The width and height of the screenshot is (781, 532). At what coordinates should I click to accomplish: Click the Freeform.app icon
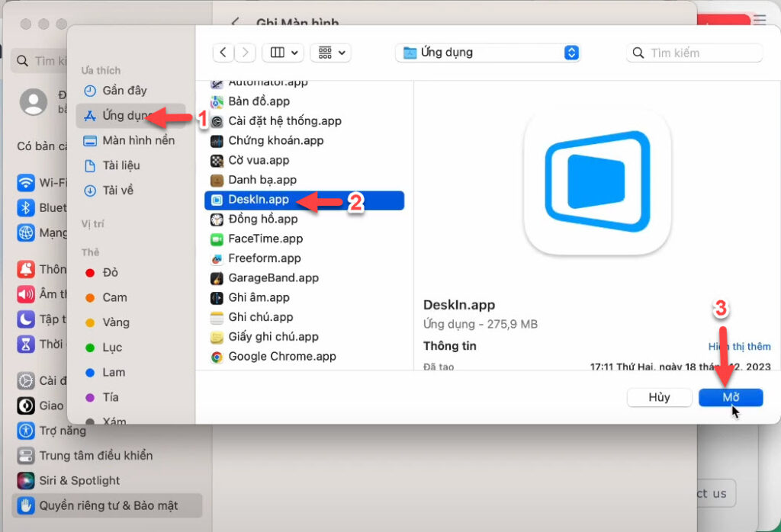click(x=217, y=258)
